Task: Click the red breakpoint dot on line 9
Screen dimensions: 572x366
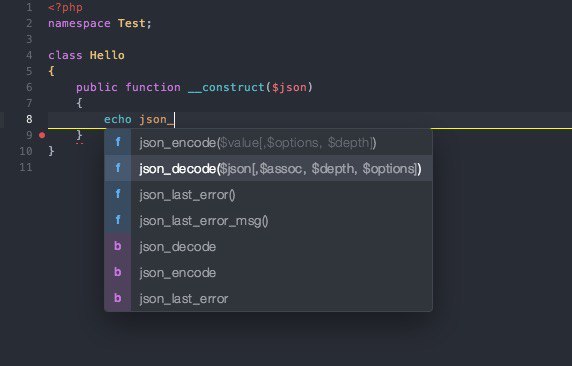Action: 42,135
